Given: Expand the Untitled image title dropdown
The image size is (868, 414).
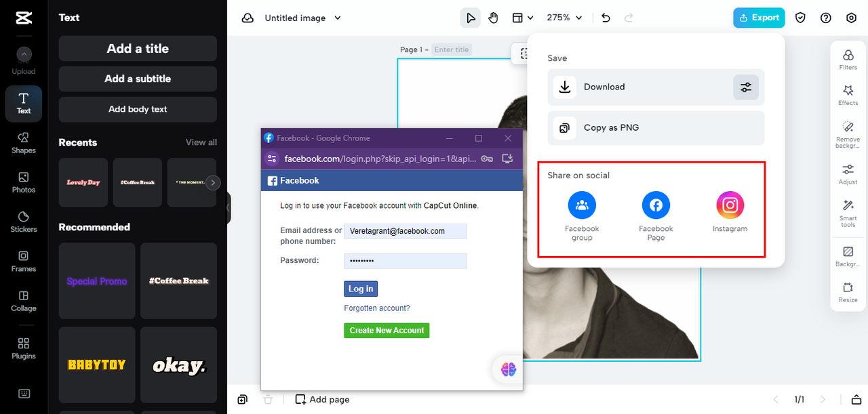Looking at the screenshot, I should [338, 18].
